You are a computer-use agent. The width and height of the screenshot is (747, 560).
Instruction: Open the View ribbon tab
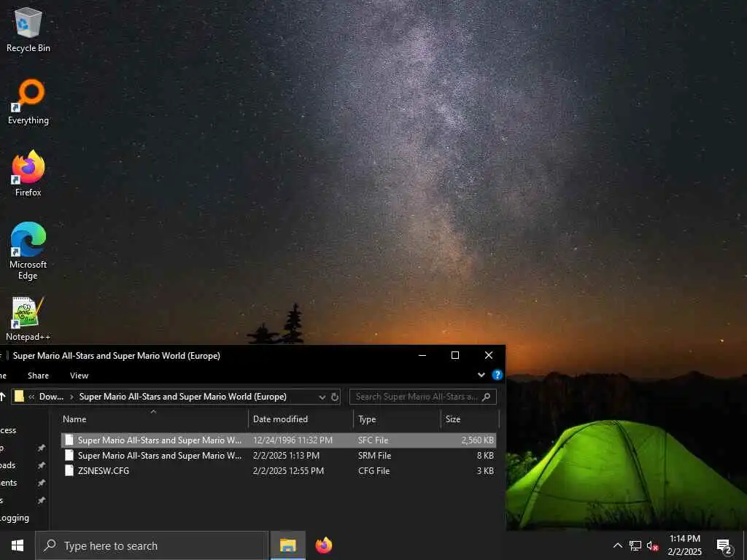(79, 376)
